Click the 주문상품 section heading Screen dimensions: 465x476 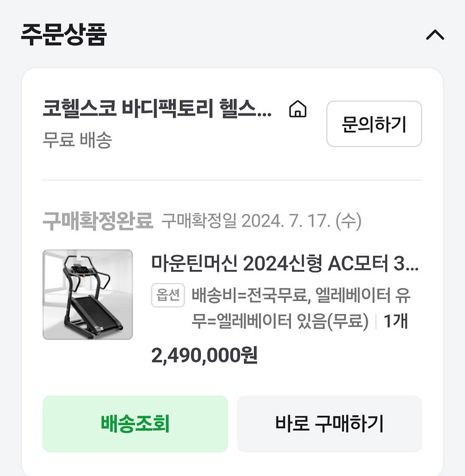[x=64, y=35]
